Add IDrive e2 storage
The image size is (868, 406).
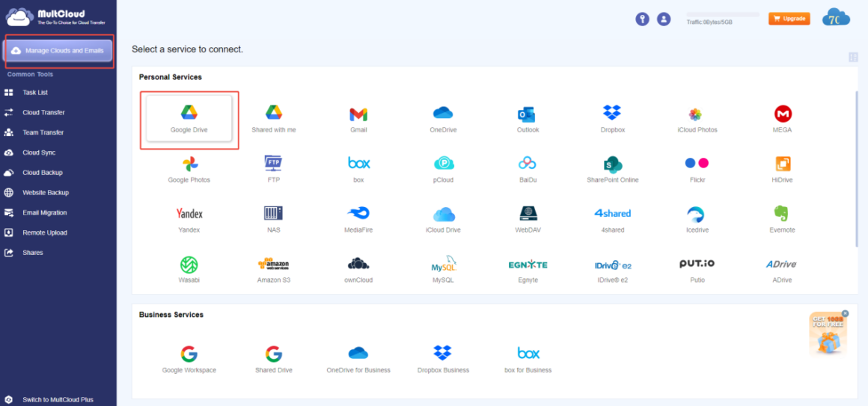(612, 270)
